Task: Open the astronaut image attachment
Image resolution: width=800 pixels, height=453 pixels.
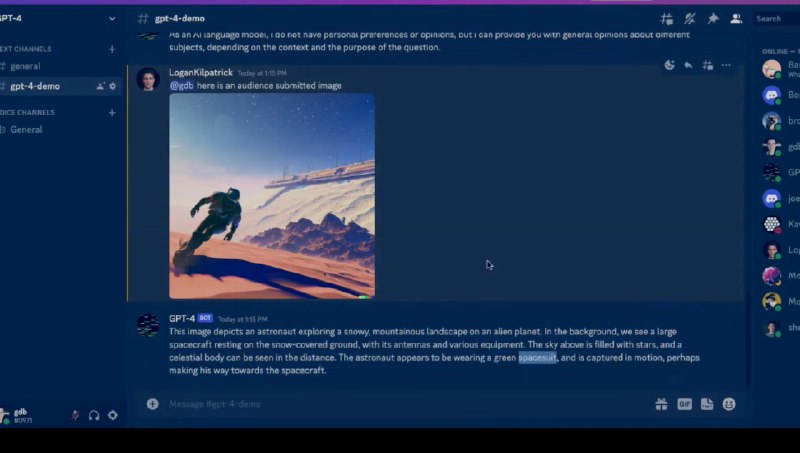Action: pos(272,196)
